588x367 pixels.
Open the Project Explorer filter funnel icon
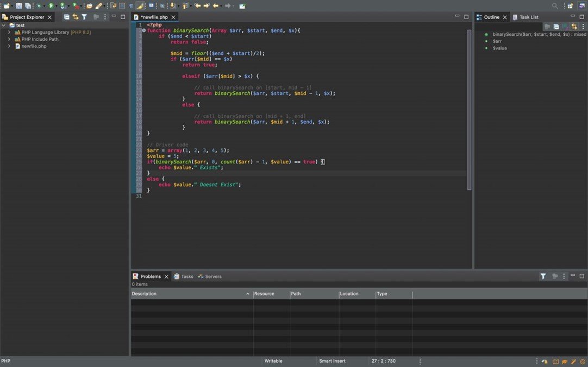tap(84, 17)
